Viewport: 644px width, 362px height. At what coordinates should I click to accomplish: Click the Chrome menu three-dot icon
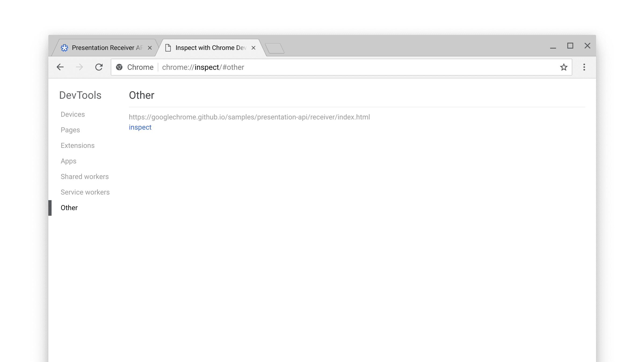584,67
